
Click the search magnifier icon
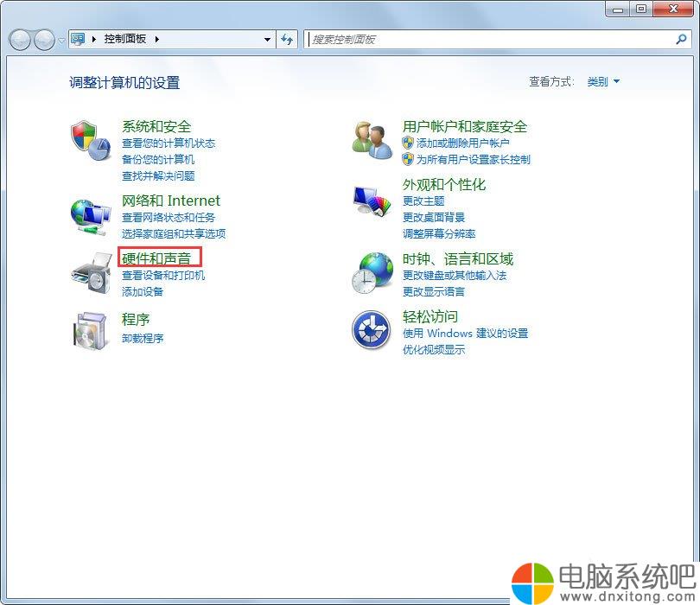pos(681,39)
